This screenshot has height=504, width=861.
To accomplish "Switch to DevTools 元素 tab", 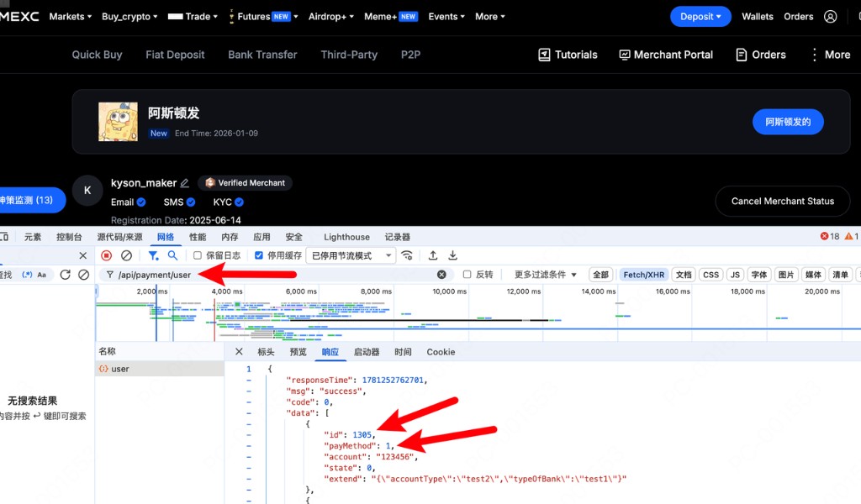I will click(x=33, y=237).
